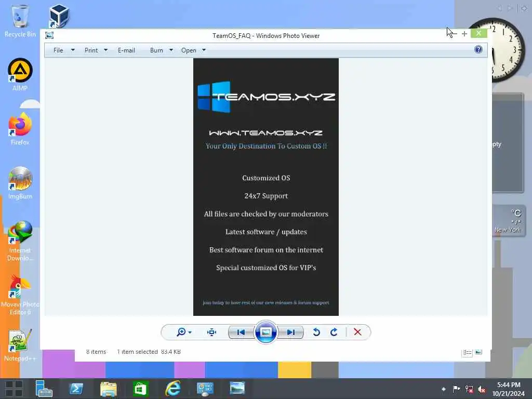
Task: Open Server Manager from taskbar
Action: click(x=44, y=389)
